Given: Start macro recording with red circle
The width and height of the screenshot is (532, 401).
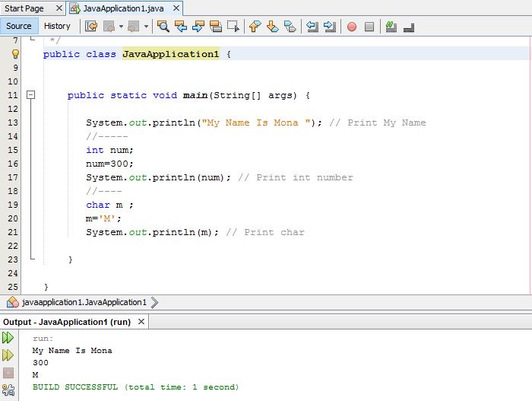Looking at the screenshot, I should 352,27.
